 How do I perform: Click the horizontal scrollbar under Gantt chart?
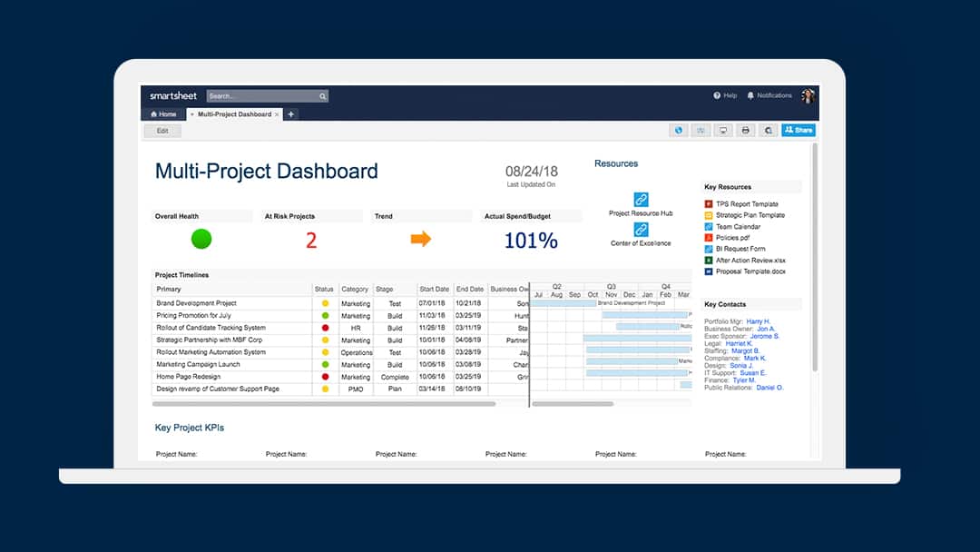pos(573,404)
